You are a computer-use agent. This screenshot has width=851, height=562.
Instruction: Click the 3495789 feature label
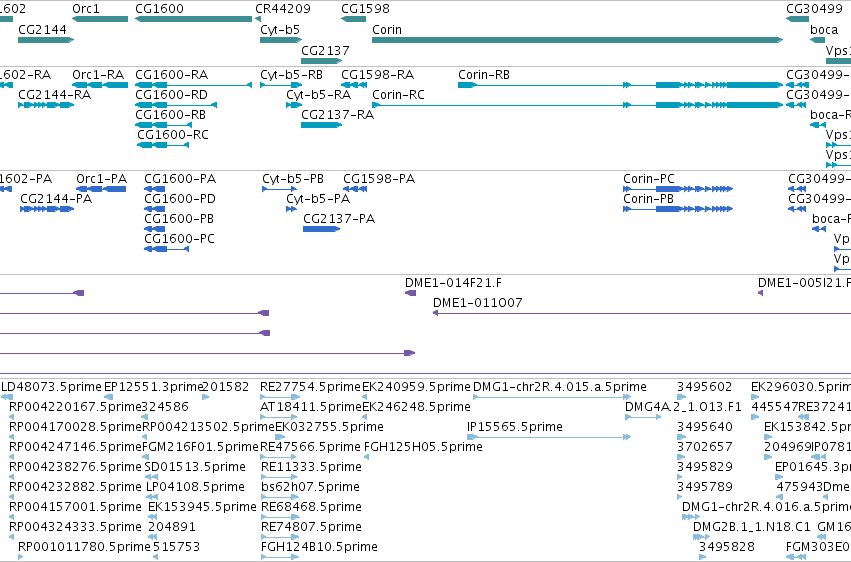704,487
